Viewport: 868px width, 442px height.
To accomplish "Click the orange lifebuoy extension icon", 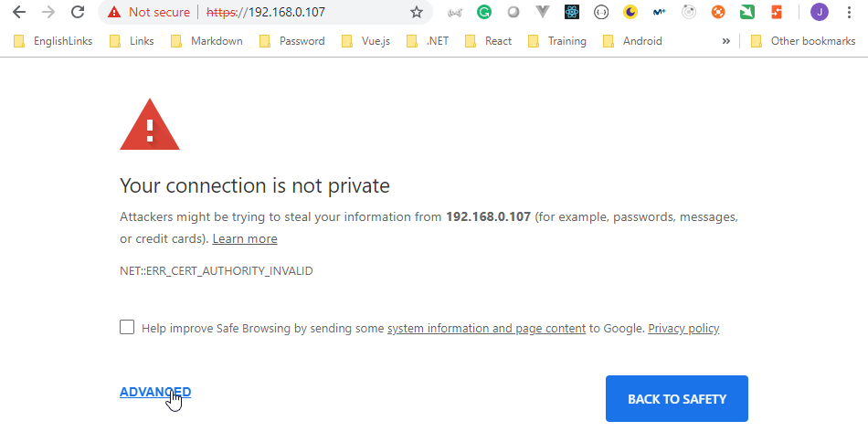I will 718,12.
